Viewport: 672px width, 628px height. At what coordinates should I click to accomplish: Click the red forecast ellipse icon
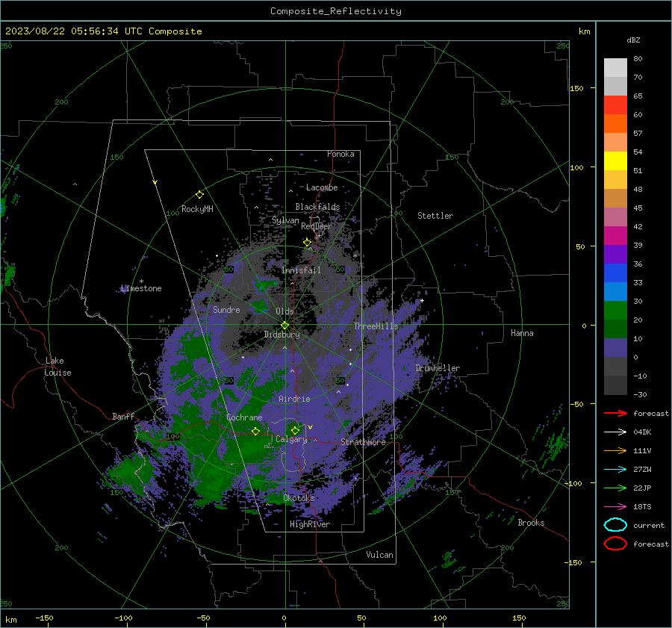(x=615, y=544)
